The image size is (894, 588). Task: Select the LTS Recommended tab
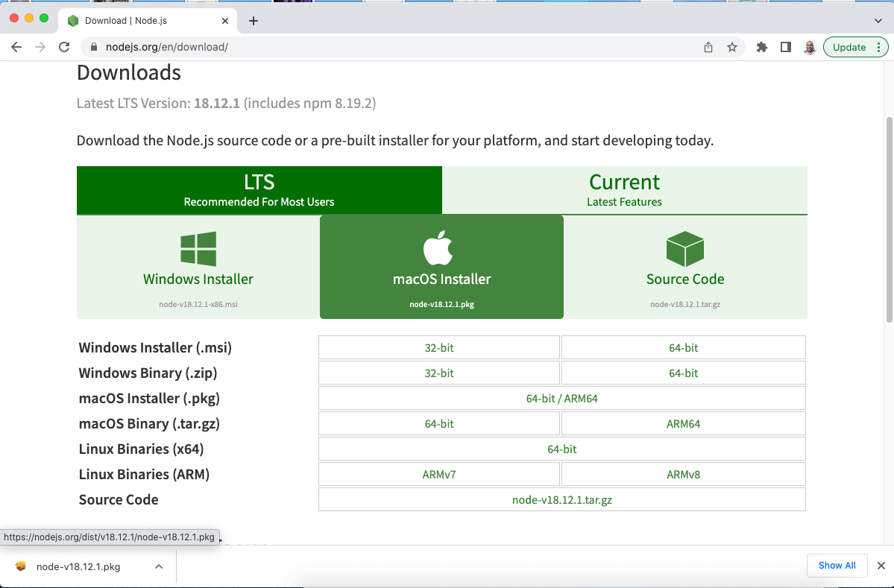259,190
